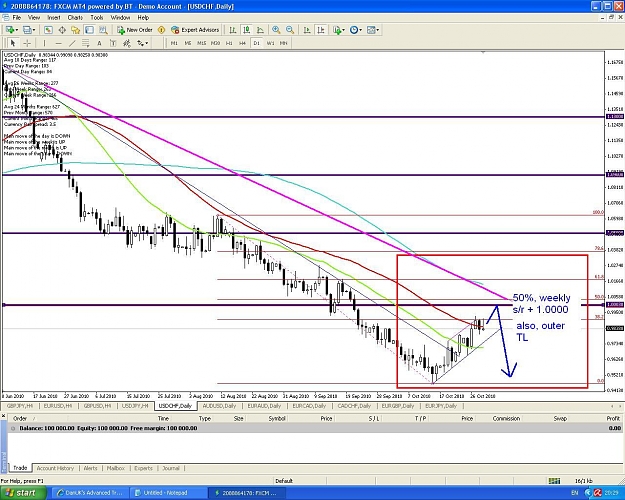This screenshot has height=500, width=625.
Task: Expand the new chart dropdown arrow
Action: coord(17,30)
